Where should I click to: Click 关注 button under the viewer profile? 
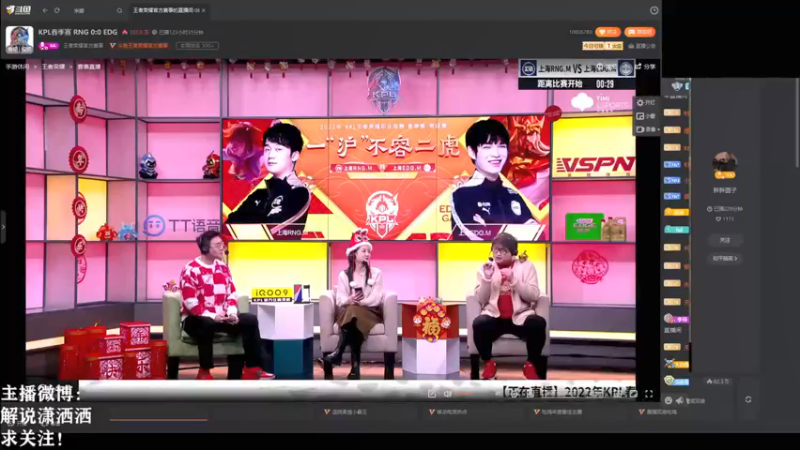click(x=725, y=240)
